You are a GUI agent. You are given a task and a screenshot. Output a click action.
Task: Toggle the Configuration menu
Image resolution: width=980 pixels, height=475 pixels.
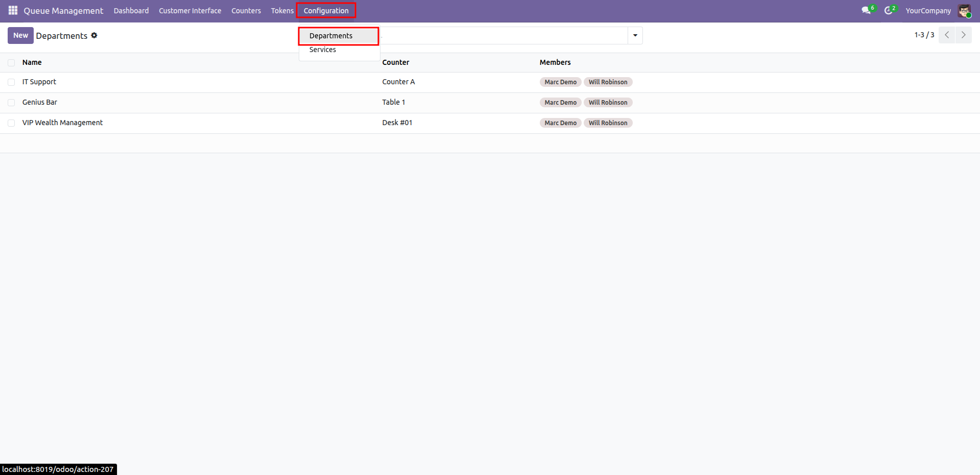coord(326,11)
